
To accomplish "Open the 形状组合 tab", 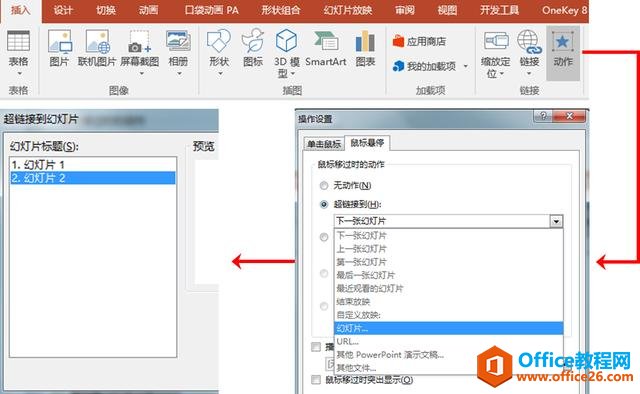I will (x=280, y=10).
